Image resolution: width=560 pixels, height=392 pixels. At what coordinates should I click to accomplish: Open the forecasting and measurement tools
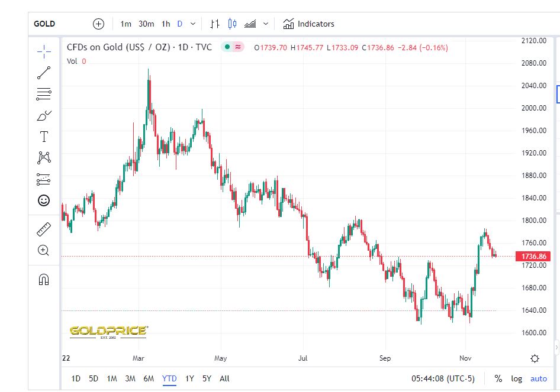tap(44, 179)
